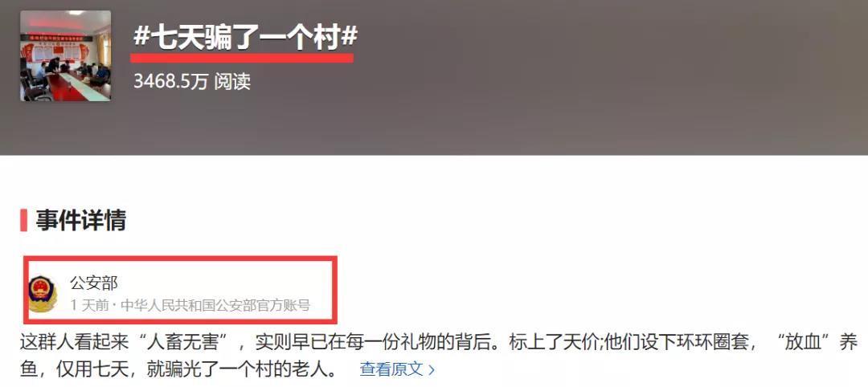Expand via the chevron after 查看原文

pos(432,369)
